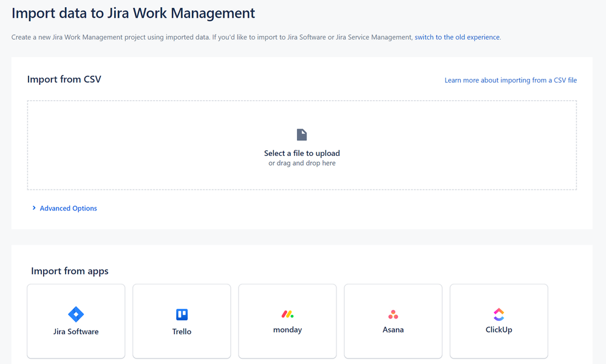Click the ClickUp card label

[x=499, y=329]
